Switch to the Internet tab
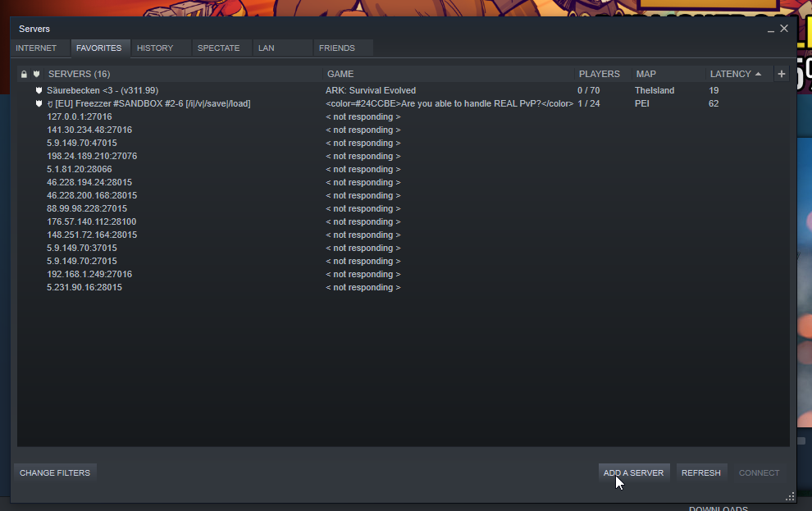Image resolution: width=812 pixels, height=511 pixels. [x=36, y=48]
